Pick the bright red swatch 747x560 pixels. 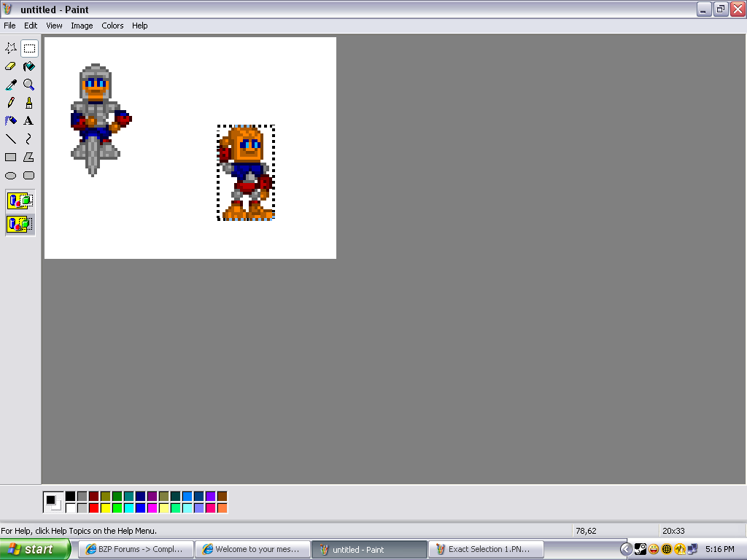94,508
